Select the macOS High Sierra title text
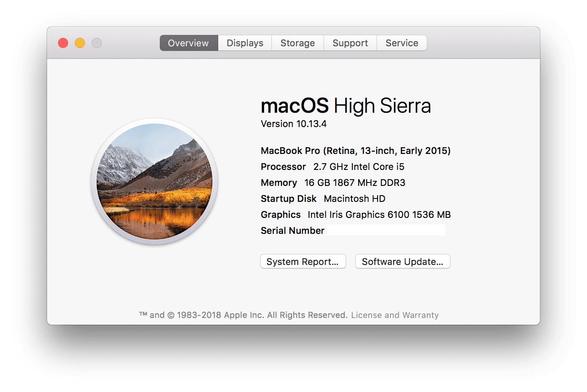 (346, 106)
